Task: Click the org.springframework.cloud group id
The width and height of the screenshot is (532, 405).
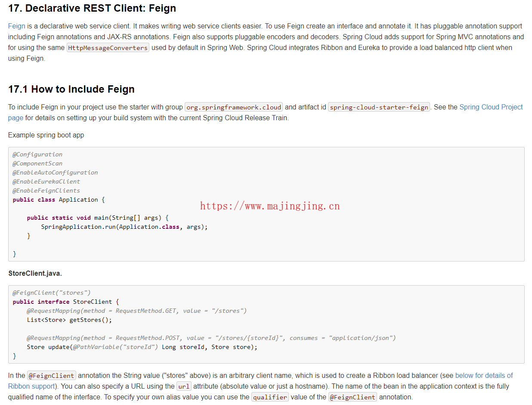Action: (234, 107)
